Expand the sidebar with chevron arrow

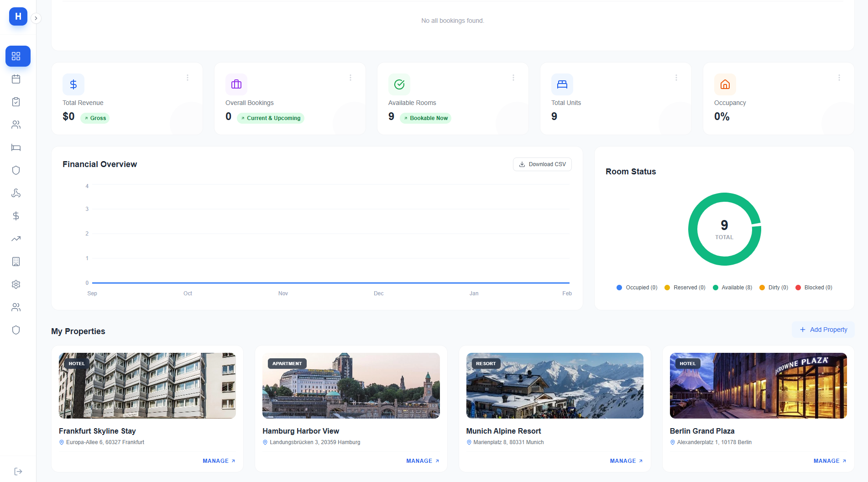[36, 18]
